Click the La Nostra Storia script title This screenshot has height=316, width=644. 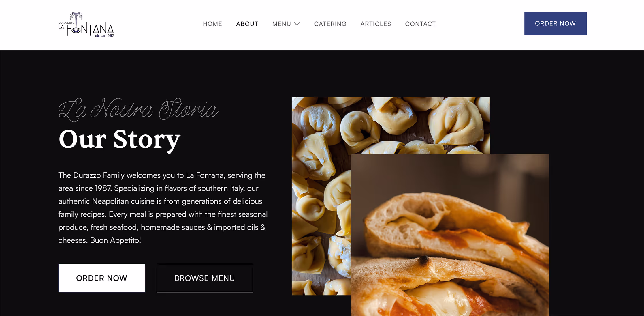[x=139, y=110]
